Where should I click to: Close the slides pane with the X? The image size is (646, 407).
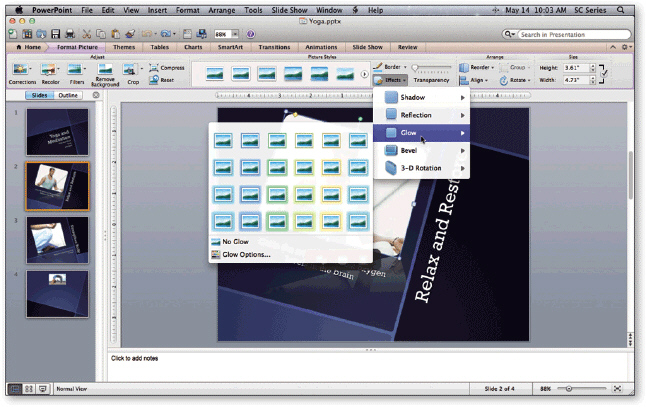coord(96,95)
